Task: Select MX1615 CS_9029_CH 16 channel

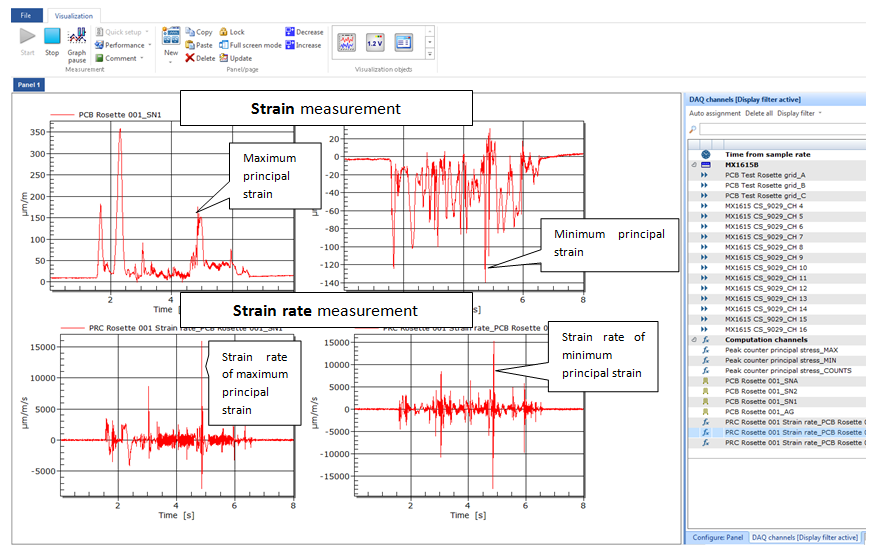Action: tap(776, 329)
